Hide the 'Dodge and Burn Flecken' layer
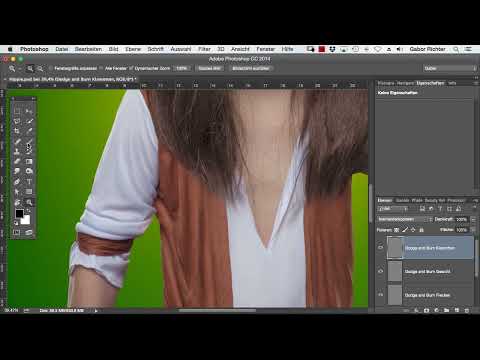480x360 pixels. click(x=380, y=295)
